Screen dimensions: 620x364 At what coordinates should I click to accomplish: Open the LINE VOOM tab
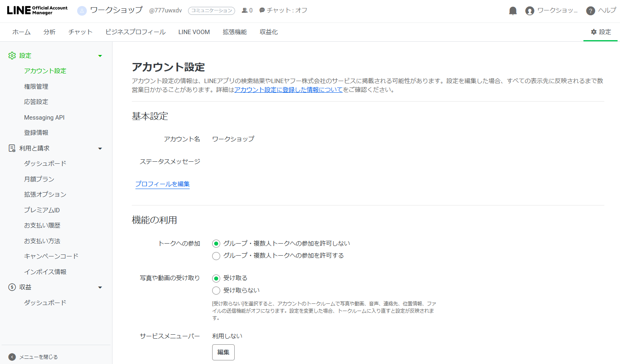tap(194, 32)
